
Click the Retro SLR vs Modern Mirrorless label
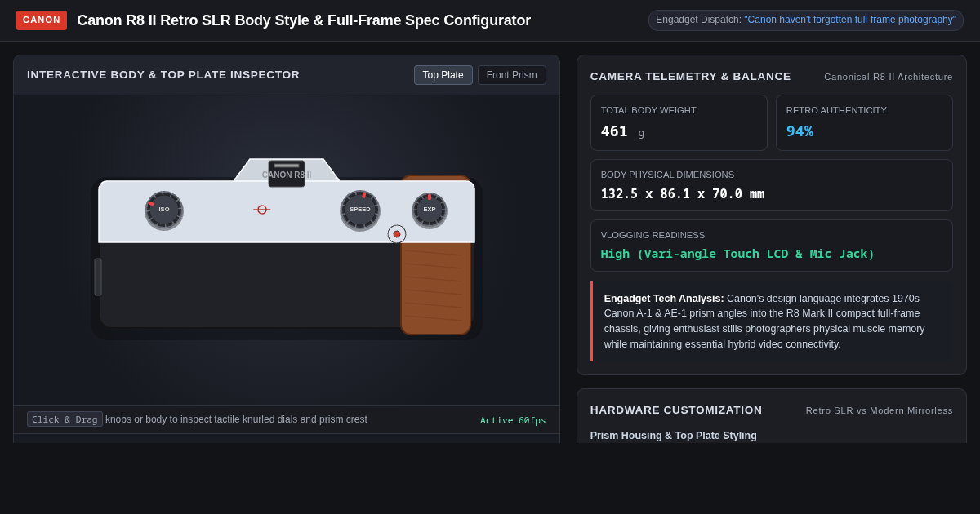(880, 410)
